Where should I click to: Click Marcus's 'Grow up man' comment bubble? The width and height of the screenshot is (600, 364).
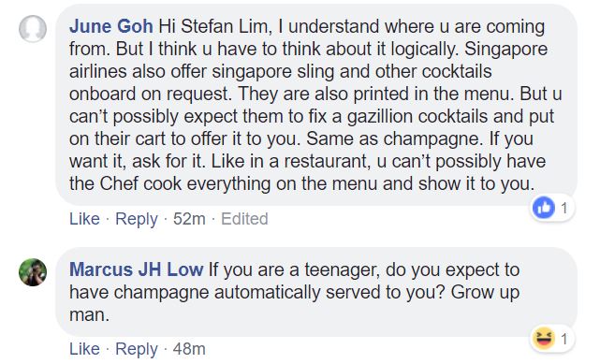click(316, 292)
